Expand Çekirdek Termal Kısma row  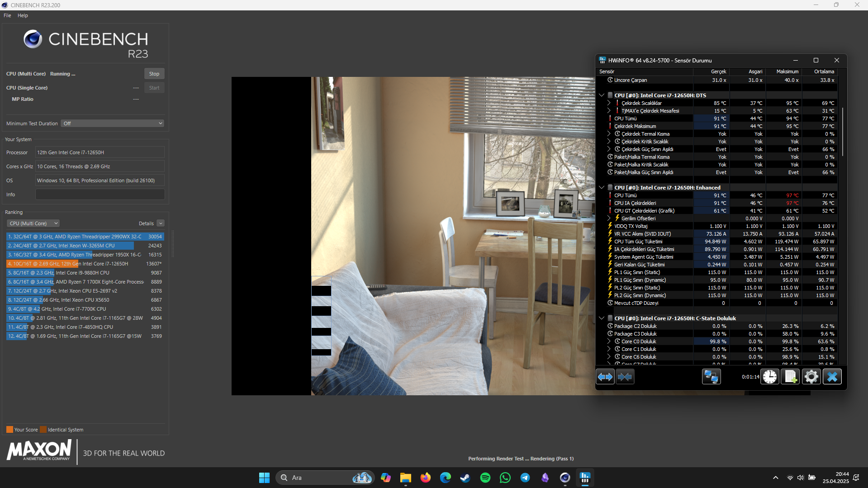click(609, 134)
